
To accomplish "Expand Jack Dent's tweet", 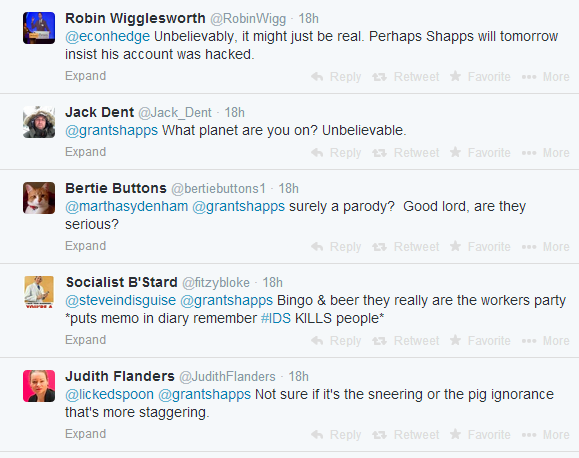I will click(86, 152).
